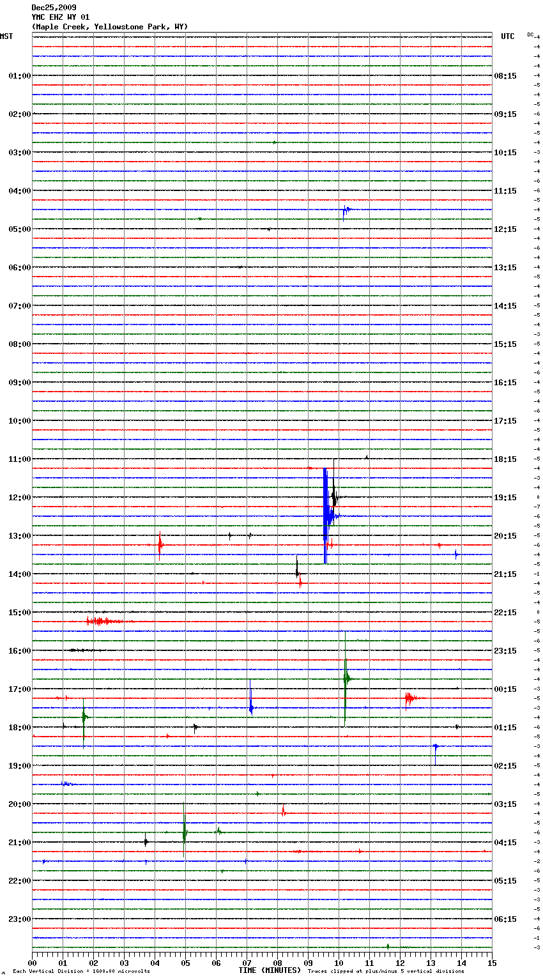The height and width of the screenshot is (980, 543).
Task: Select the '01:00' MST hour label
Action: [20, 76]
